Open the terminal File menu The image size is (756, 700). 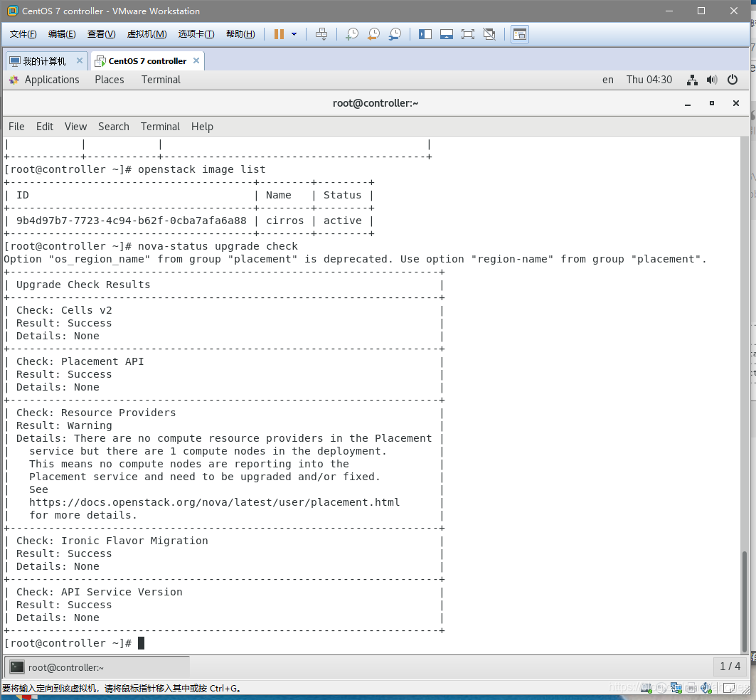16,127
